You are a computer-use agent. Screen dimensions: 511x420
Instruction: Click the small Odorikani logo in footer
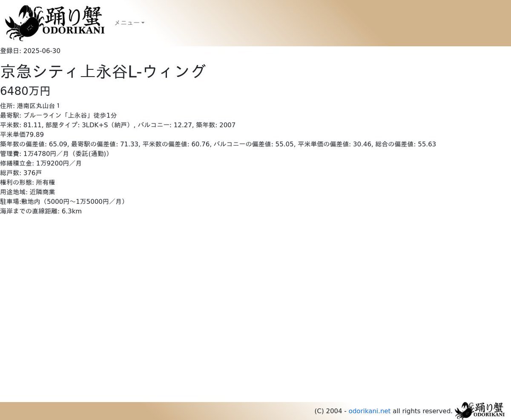point(479,411)
